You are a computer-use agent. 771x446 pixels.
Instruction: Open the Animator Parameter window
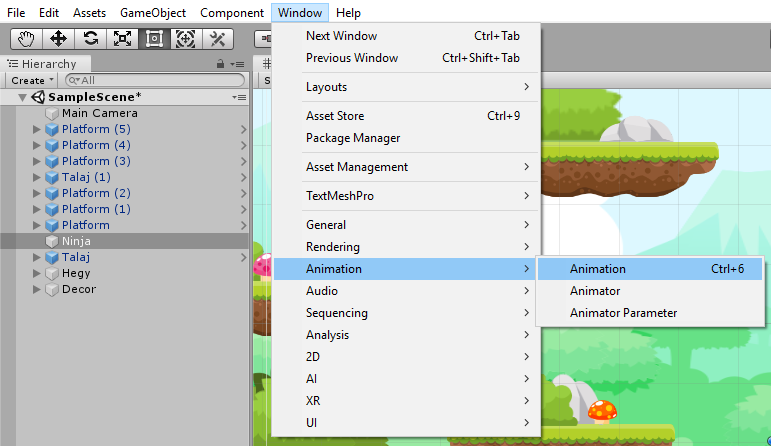coord(650,313)
